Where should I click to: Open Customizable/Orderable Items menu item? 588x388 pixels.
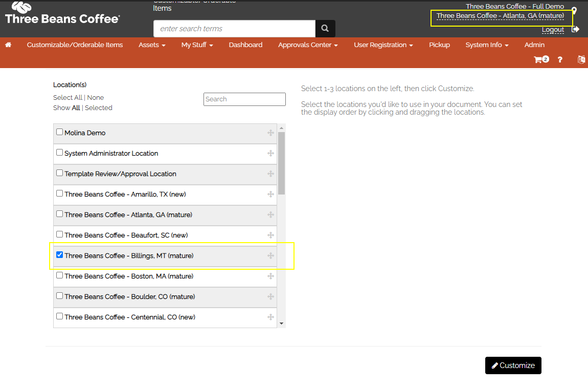pyautogui.click(x=75, y=45)
